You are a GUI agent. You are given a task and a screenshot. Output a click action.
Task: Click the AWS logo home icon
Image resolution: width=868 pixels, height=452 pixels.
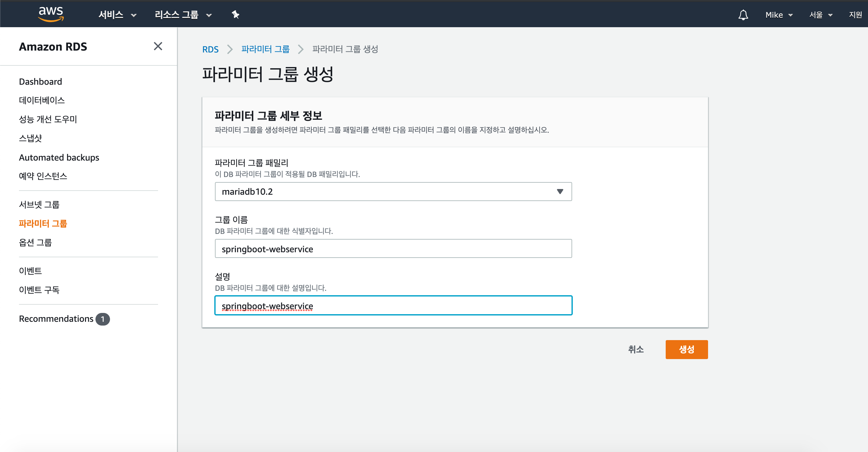[51, 14]
